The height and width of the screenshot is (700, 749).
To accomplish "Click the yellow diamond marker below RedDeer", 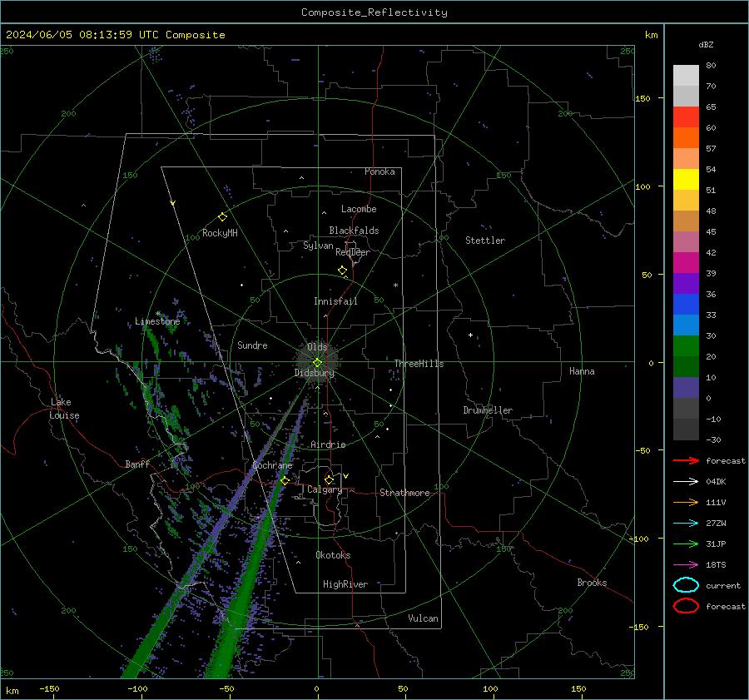I will click(342, 271).
